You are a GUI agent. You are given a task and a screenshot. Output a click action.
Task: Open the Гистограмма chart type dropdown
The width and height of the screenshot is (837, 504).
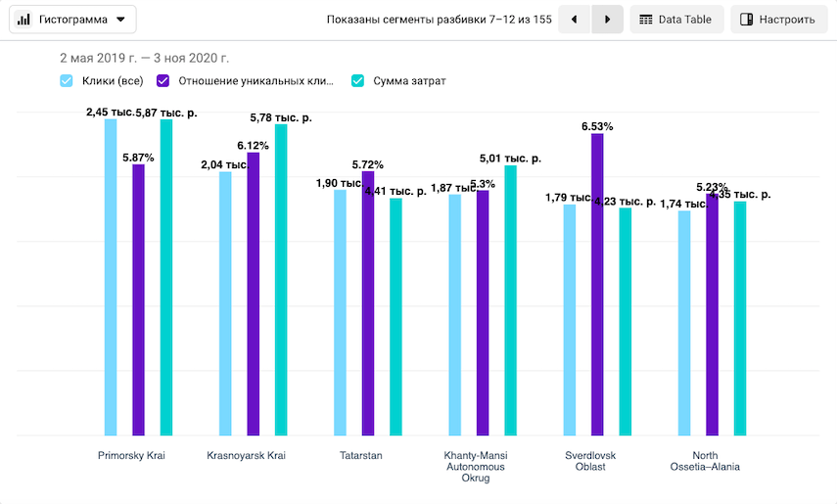(x=72, y=20)
